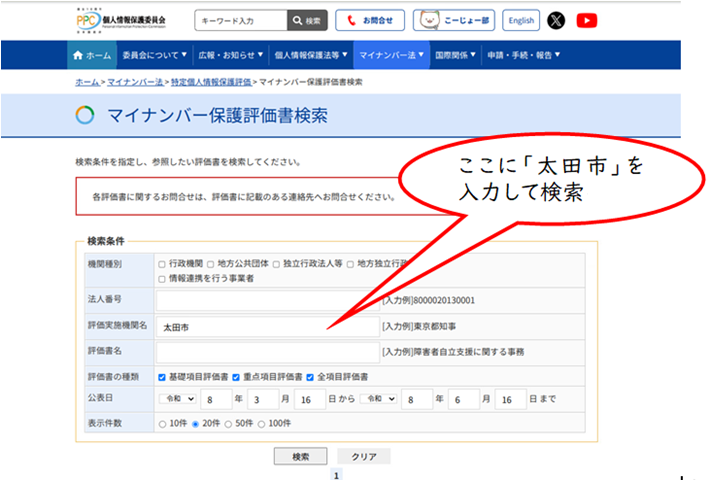Check the 情報連携を行う事業者 checkbox
Screen dimensions: 711x481
coord(162,279)
